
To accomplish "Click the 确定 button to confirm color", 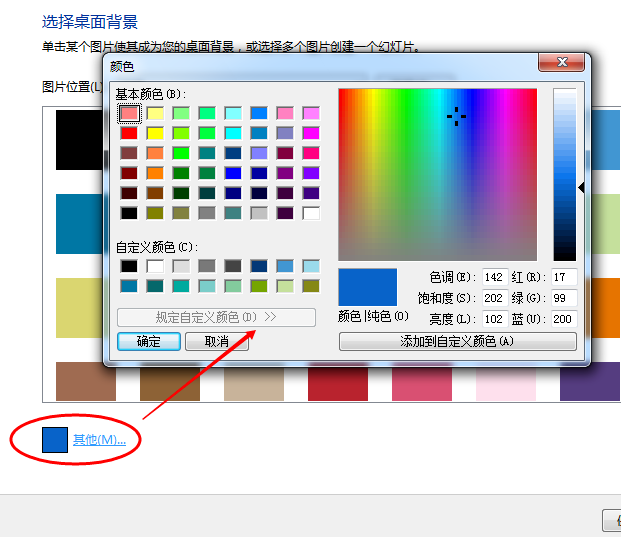I will coord(149,341).
